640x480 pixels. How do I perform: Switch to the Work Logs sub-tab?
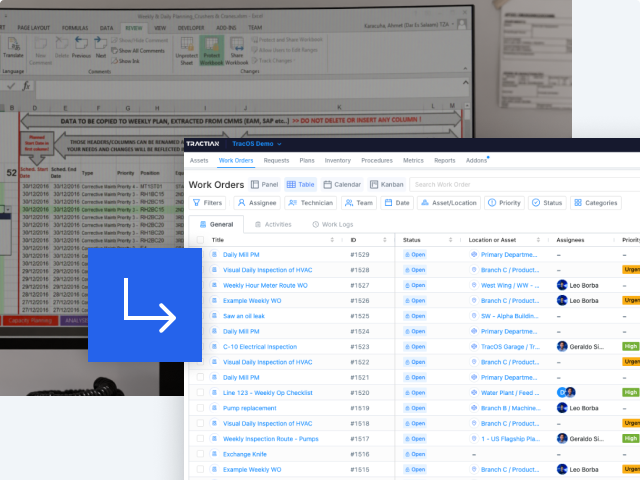point(333,224)
